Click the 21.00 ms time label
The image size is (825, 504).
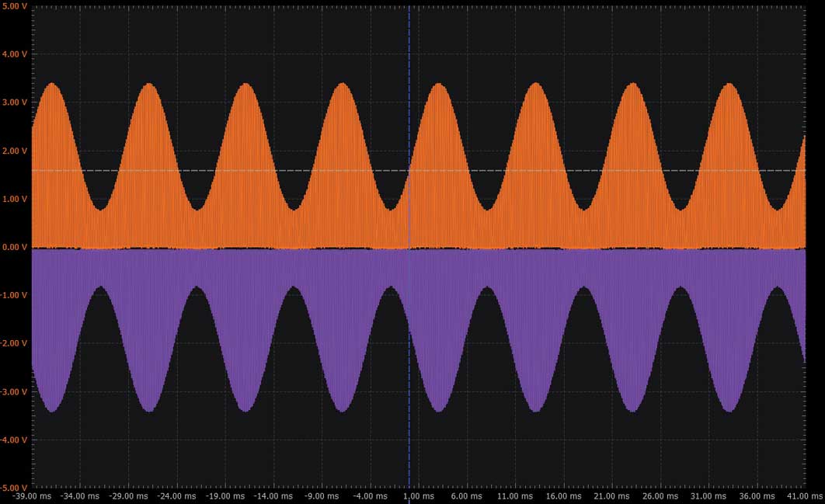tap(612, 496)
